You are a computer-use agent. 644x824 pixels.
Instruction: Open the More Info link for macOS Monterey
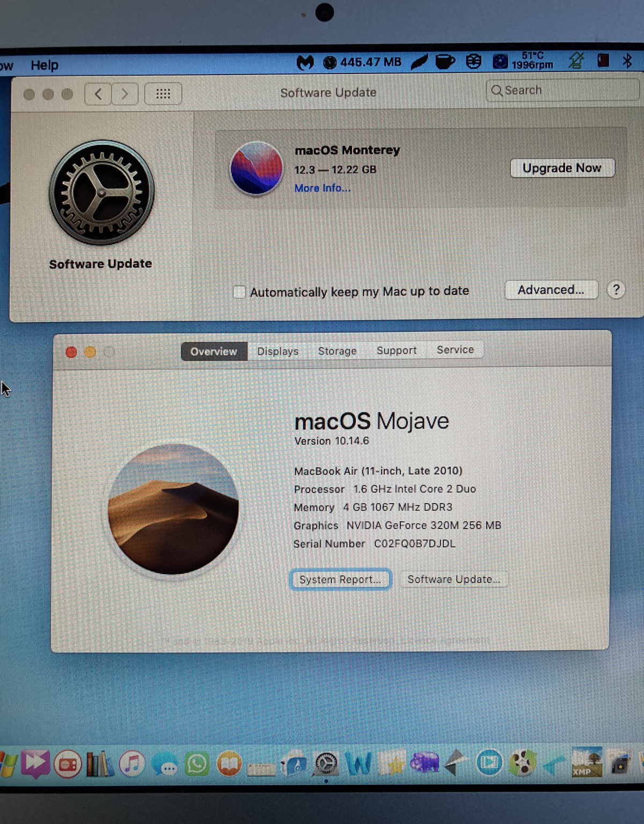(323, 188)
